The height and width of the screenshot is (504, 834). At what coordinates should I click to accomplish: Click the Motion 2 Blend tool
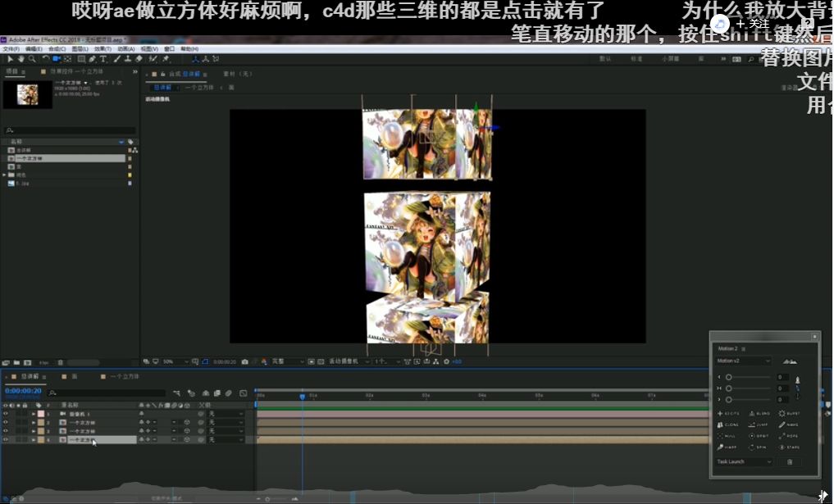pos(759,413)
